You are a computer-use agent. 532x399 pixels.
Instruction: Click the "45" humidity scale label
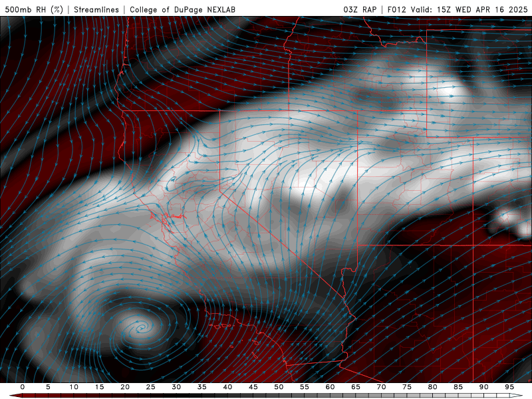click(x=253, y=387)
